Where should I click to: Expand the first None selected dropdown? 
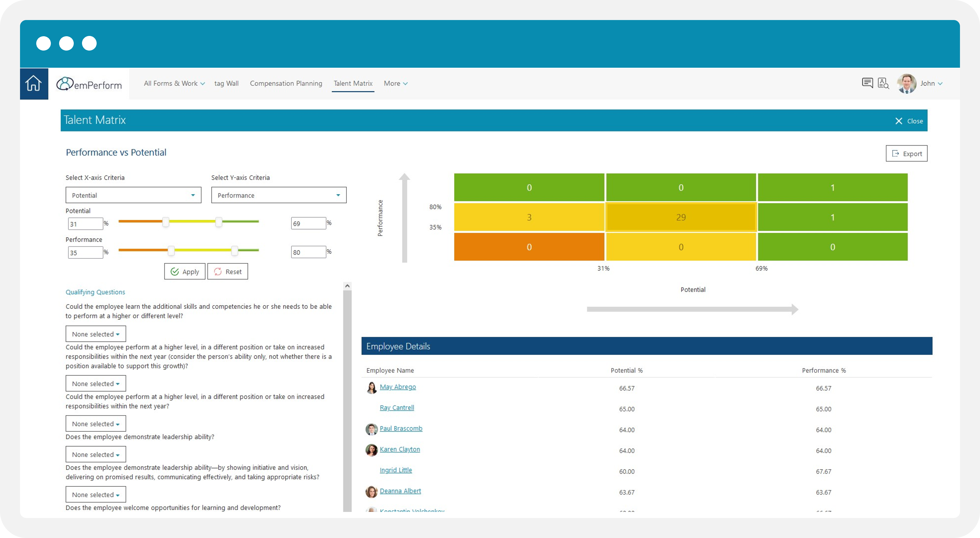(95, 334)
